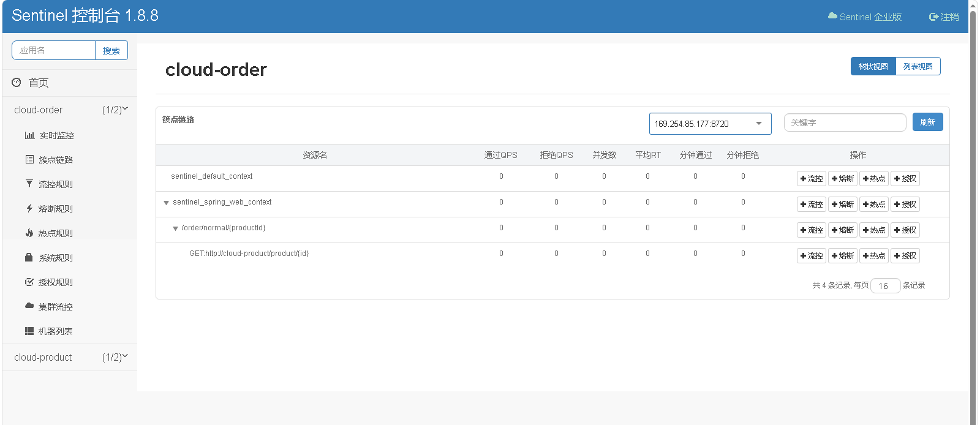This screenshot has width=980, height=425.
Task: Collapse the /order/normal/{productId} tree node
Action: coord(175,228)
